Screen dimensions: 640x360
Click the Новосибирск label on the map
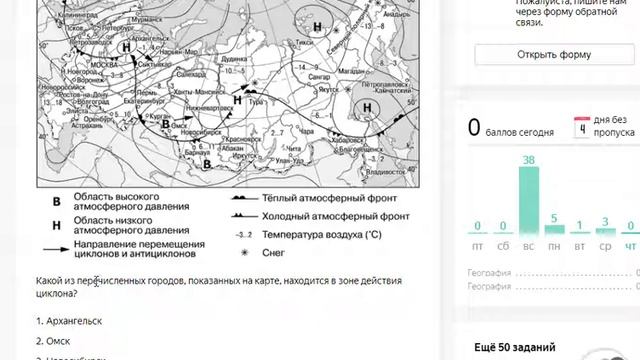pos(201,133)
